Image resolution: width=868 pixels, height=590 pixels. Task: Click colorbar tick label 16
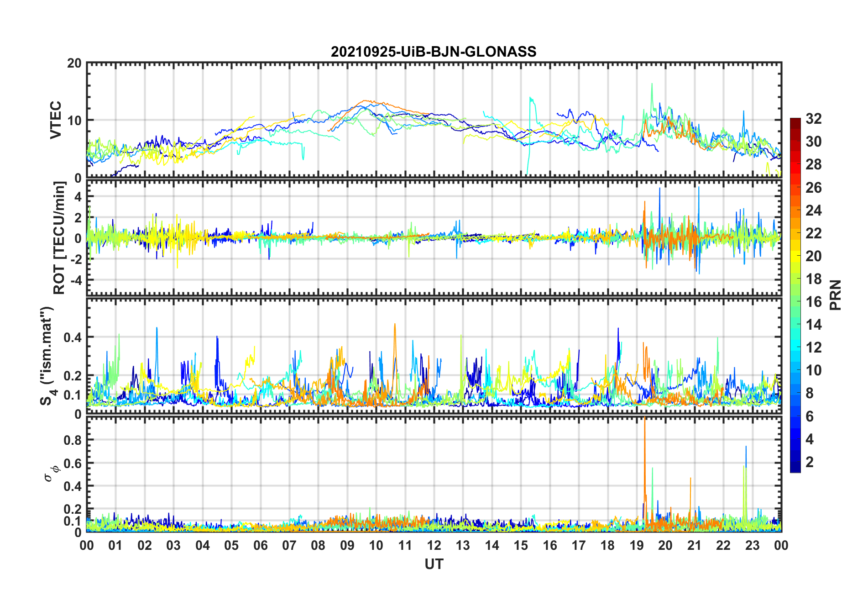(x=814, y=302)
